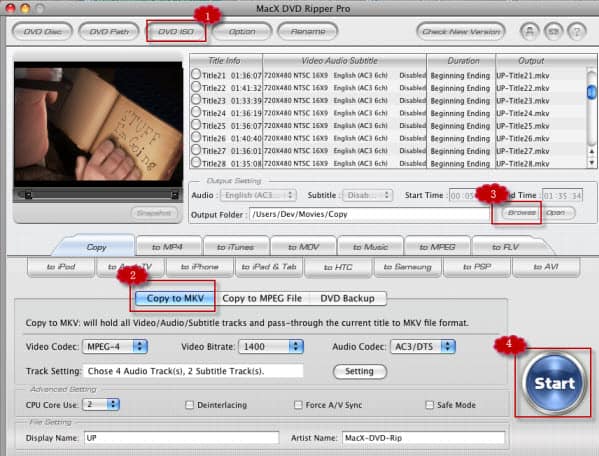Switch to the Copy tab
Viewport: 599px width, 456px height.
(x=96, y=247)
